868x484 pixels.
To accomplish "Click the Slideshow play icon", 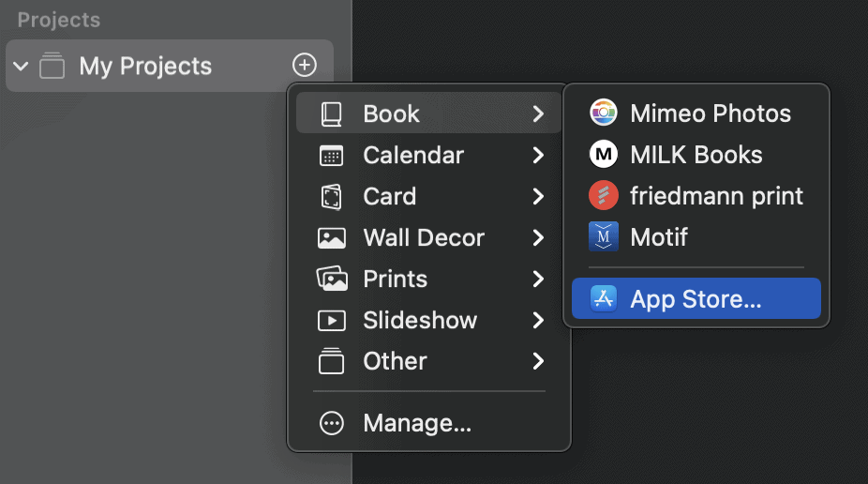I will point(331,320).
